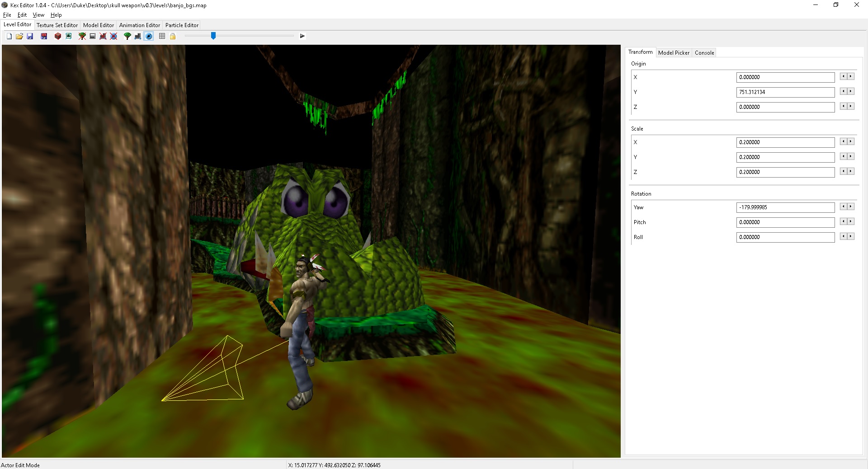Viewport: 868px width, 469px height.
Task: Click the red cube toolbar icon
Action: [x=58, y=36]
